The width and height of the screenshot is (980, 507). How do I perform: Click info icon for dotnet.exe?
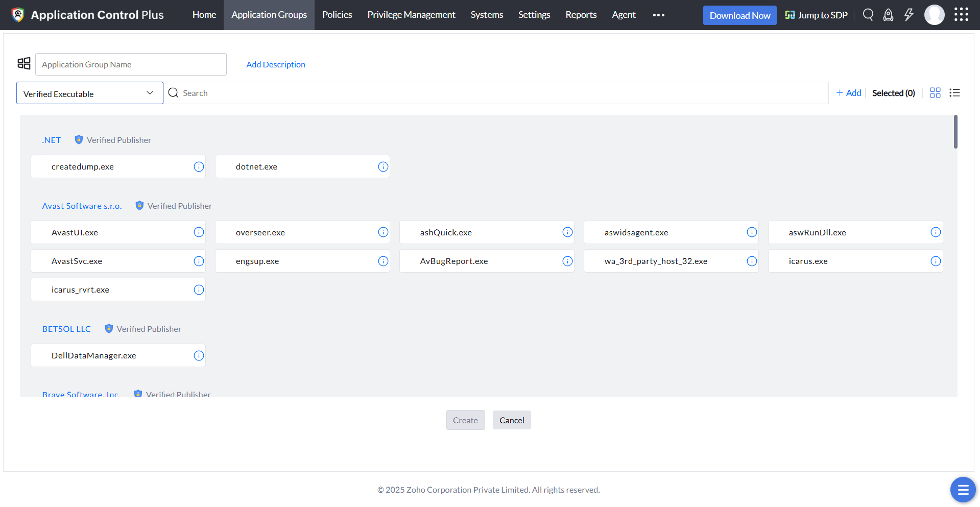pos(383,167)
